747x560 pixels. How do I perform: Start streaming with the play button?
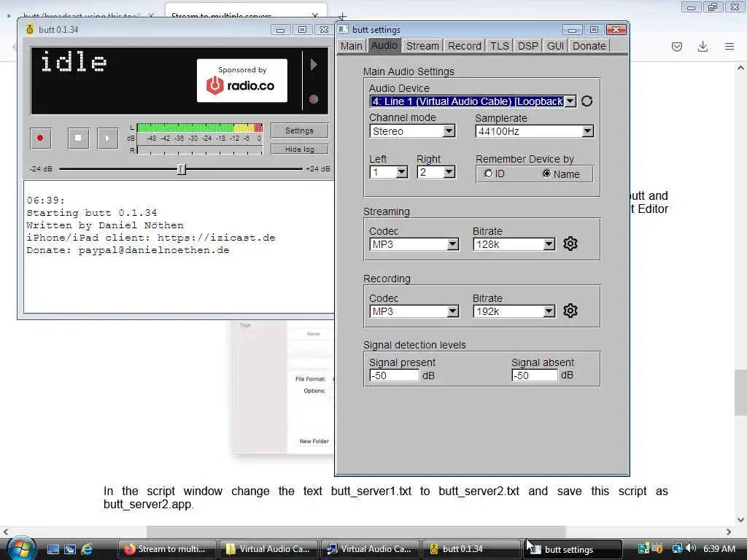pyautogui.click(x=108, y=138)
